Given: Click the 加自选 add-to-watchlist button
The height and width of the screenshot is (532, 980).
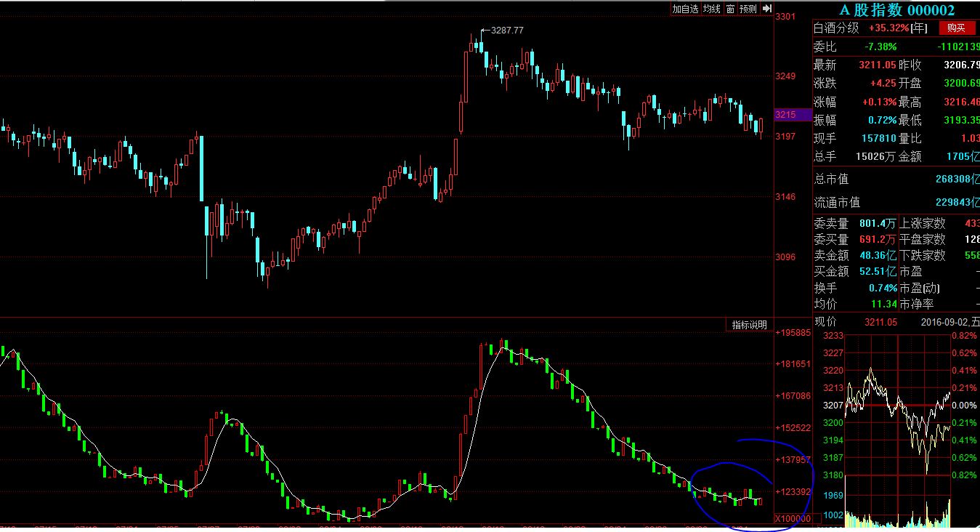Looking at the screenshot, I should (x=685, y=9).
